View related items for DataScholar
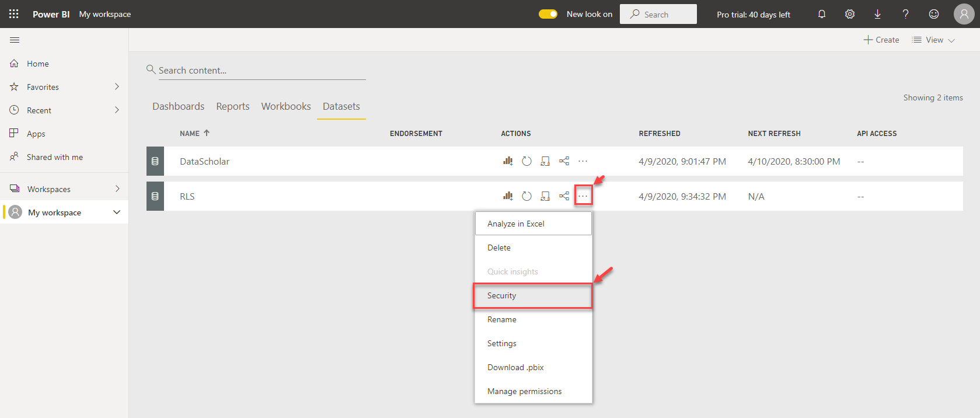The width and height of the screenshot is (980, 418). click(564, 161)
